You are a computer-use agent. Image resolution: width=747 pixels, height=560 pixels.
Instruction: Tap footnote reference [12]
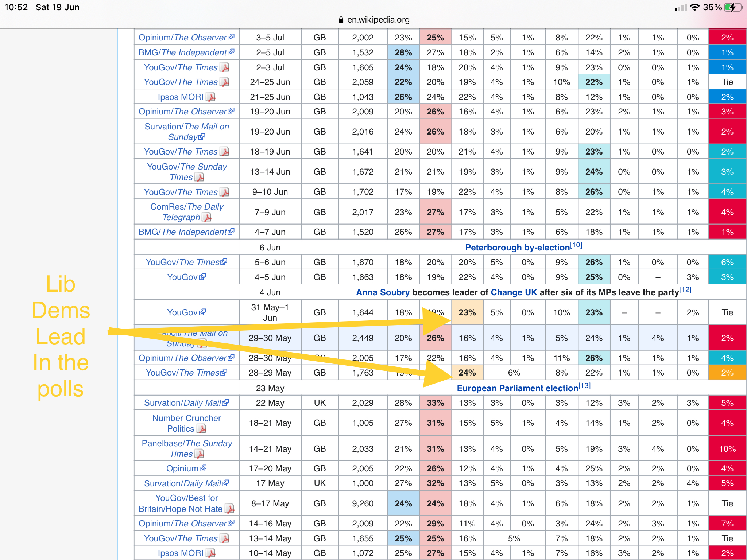(x=685, y=290)
